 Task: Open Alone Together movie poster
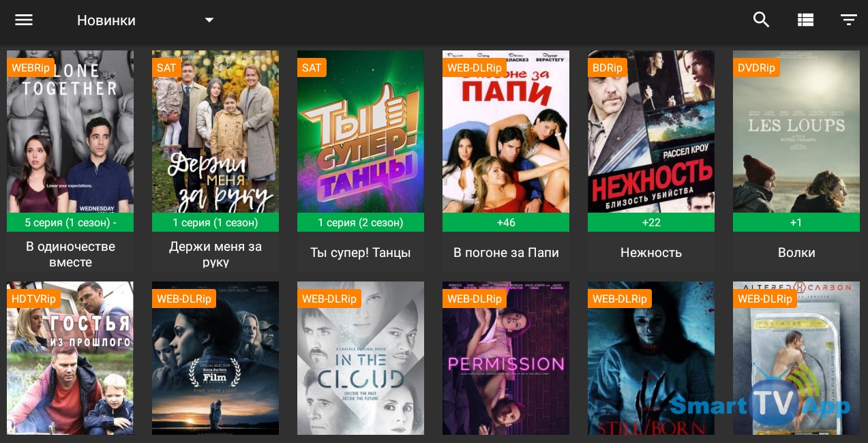[x=70, y=132]
